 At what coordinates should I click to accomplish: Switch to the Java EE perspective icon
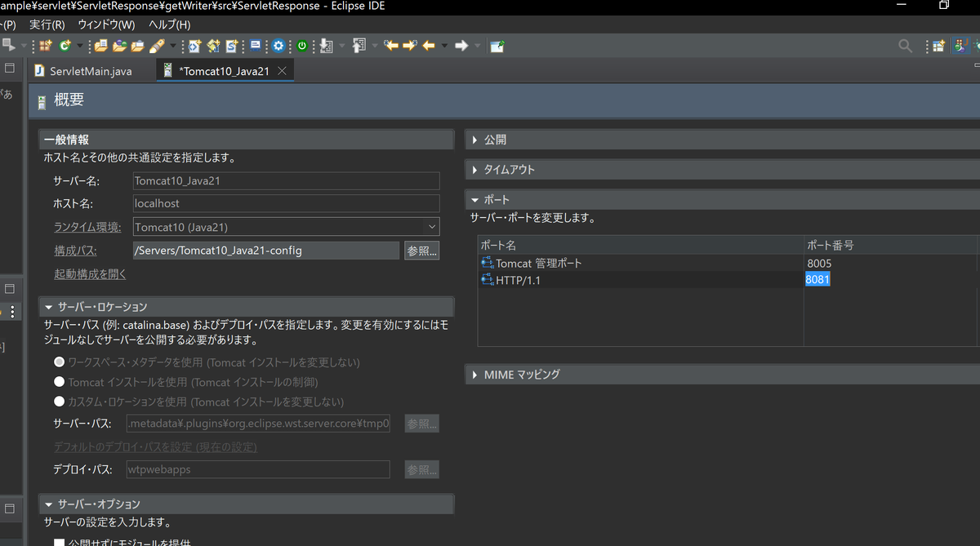(x=960, y=46)
